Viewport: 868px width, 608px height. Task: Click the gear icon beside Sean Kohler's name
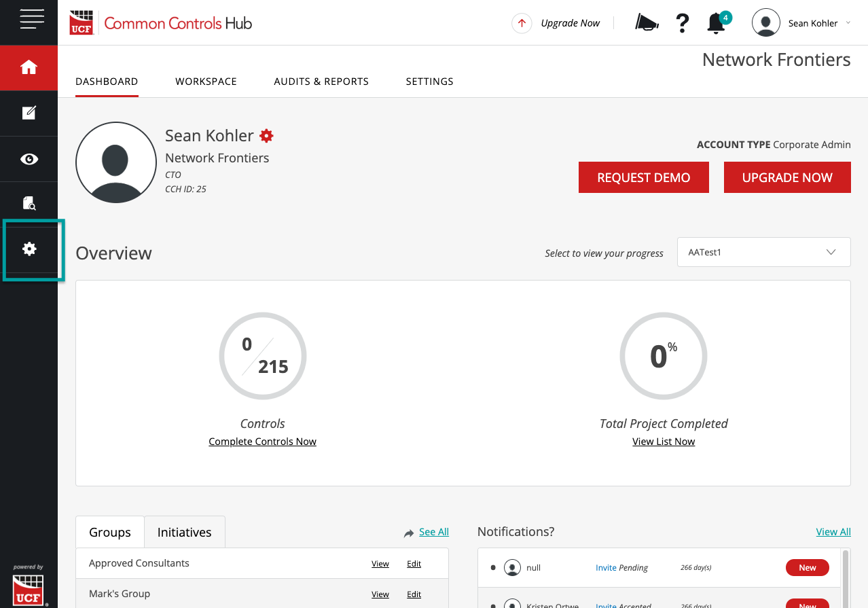[266, 135]
